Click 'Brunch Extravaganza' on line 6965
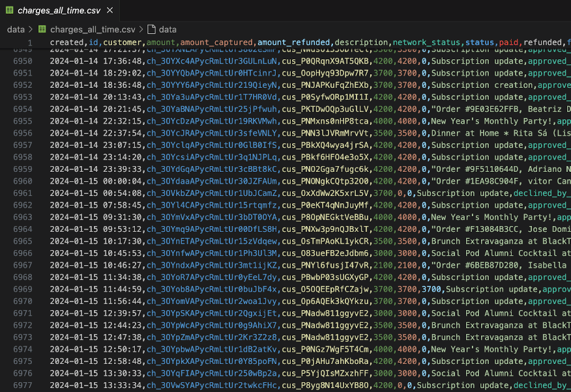The width and height of the screenshot is (571, 392). click(476, 241)
